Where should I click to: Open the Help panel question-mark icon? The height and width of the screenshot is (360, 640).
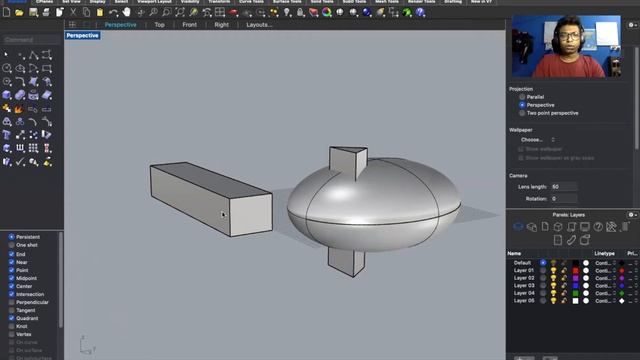click(x=598, y=227)
